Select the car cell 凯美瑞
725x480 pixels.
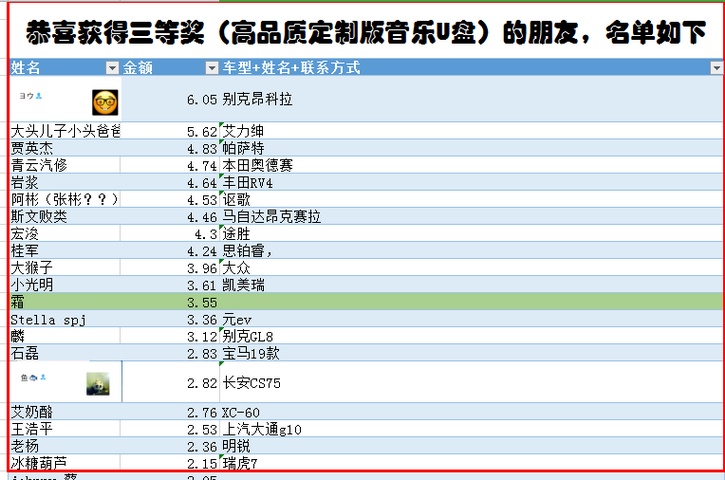472,285
